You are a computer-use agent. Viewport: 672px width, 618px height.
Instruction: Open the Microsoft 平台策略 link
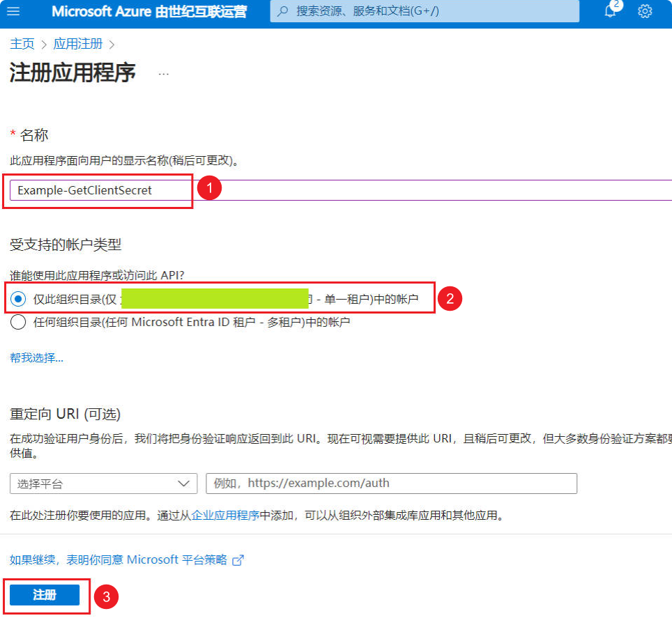click(x=127, y=559)
